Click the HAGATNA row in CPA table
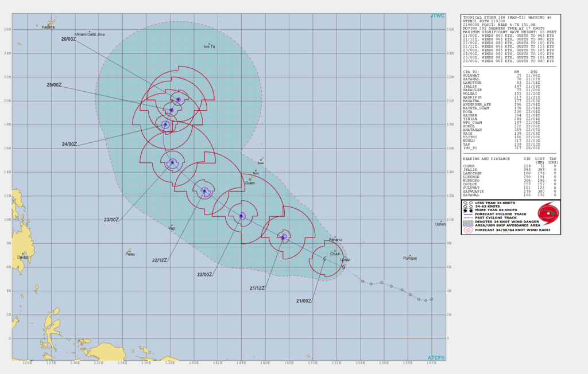 tap(502, 101)
